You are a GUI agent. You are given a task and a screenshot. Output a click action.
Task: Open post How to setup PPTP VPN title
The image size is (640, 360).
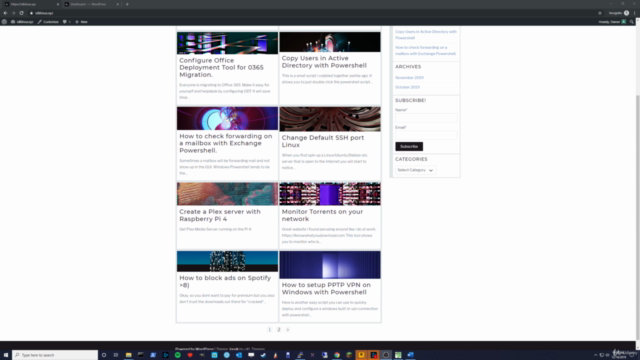point(326,289)
